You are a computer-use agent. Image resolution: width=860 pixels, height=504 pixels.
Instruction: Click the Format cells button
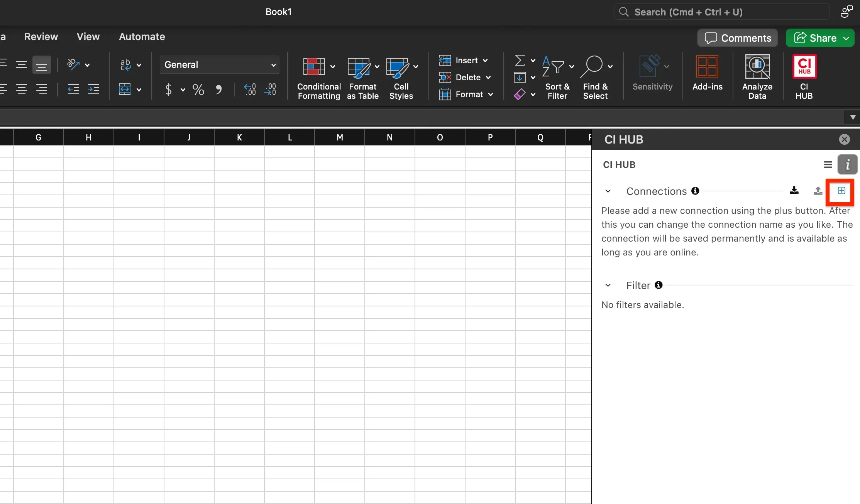(x=466, y=95)
